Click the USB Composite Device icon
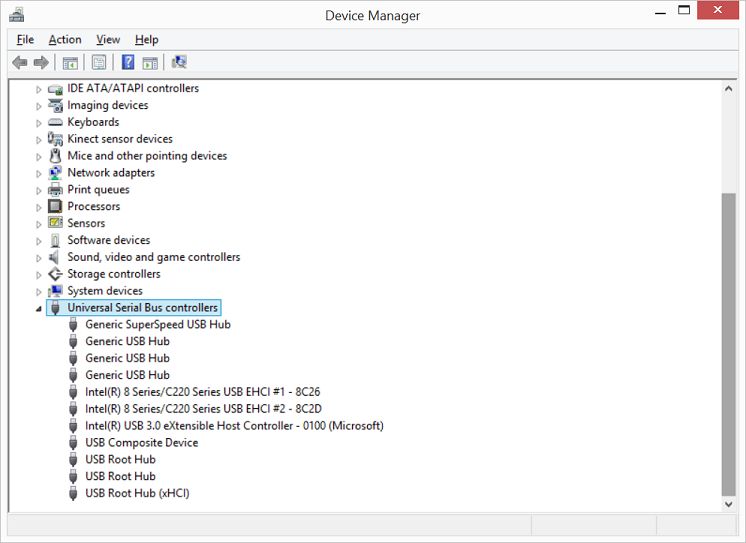Screen dimensions: 746x543 [73, 443]
